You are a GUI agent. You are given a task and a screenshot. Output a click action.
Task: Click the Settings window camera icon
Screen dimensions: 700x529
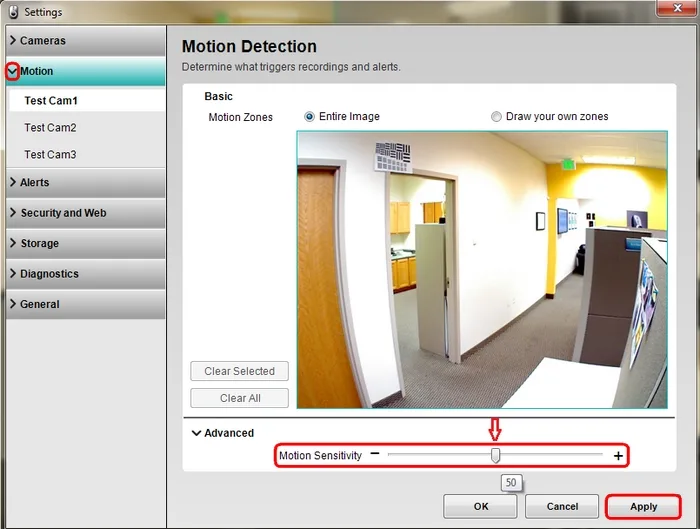14,12
